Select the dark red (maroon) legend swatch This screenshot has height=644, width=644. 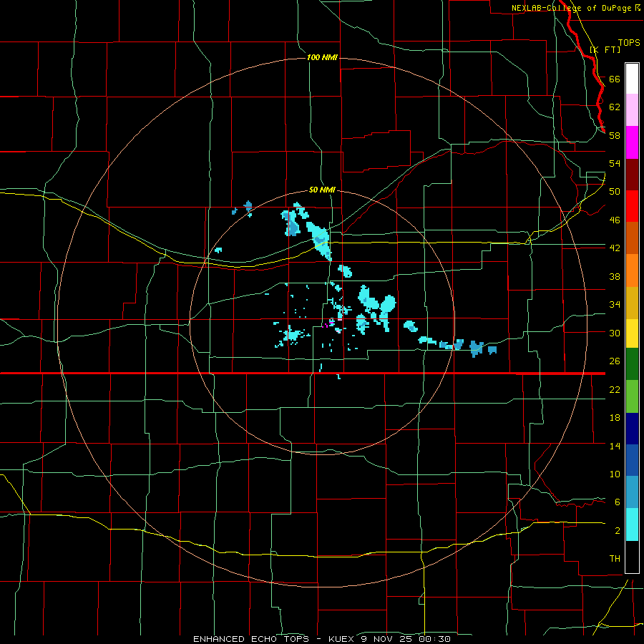(x=632, y=175)
